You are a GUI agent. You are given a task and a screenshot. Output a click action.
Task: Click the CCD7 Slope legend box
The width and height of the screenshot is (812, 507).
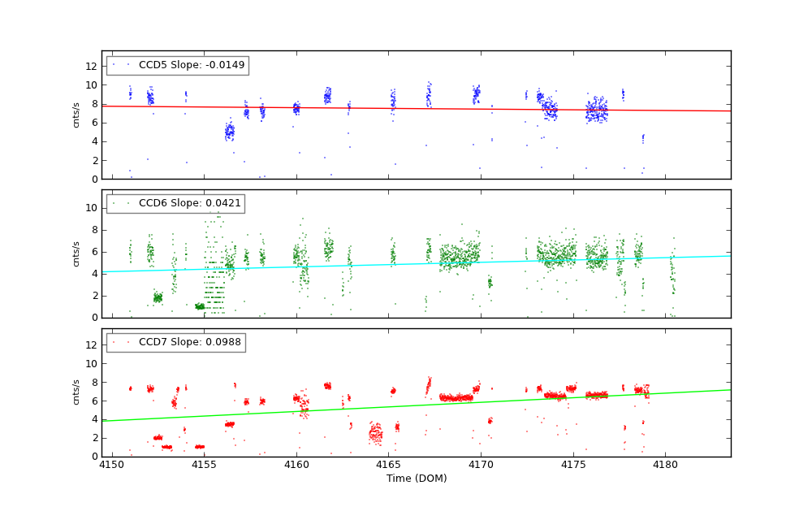175,343
